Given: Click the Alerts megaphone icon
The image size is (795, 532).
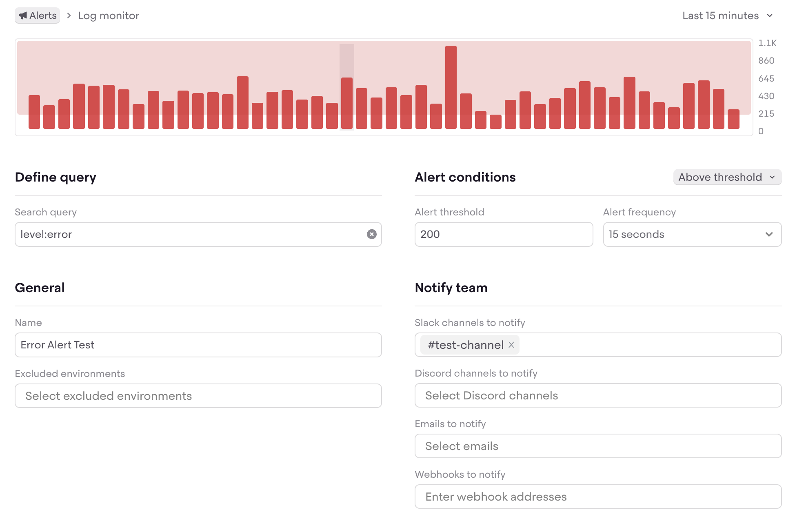Looking at the screenshot, I should (x=23, y=16).
